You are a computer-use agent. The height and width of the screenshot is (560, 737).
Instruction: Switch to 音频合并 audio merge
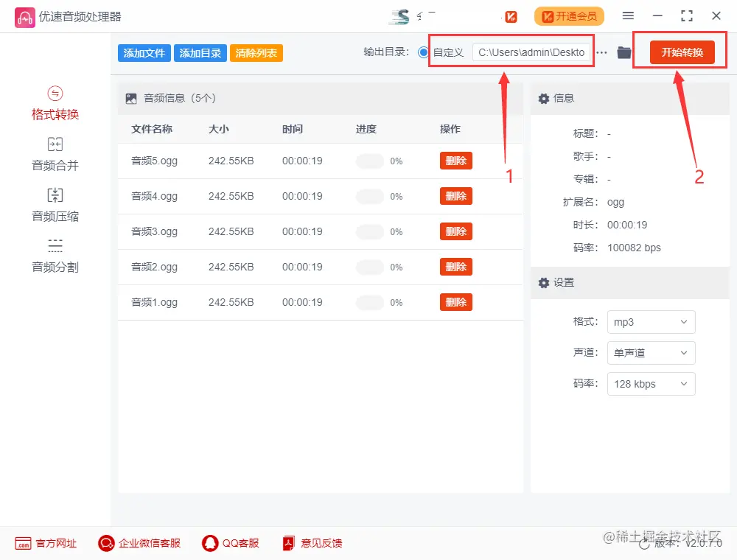pyautogui.click(x=55, y=155)
